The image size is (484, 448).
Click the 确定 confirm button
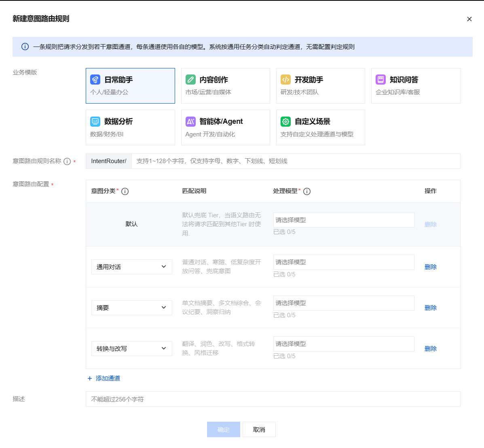click(x=224, y=429)
